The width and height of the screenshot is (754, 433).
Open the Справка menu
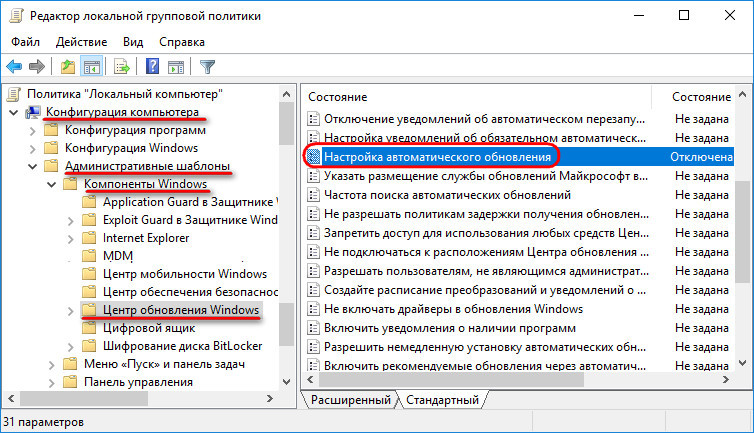pyautogui.click(x=182, y=42)
